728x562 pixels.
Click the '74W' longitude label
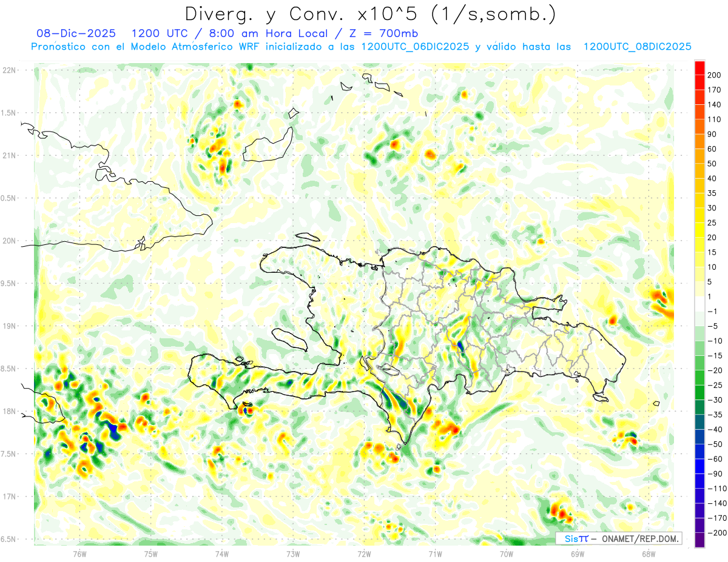point(221,554)
